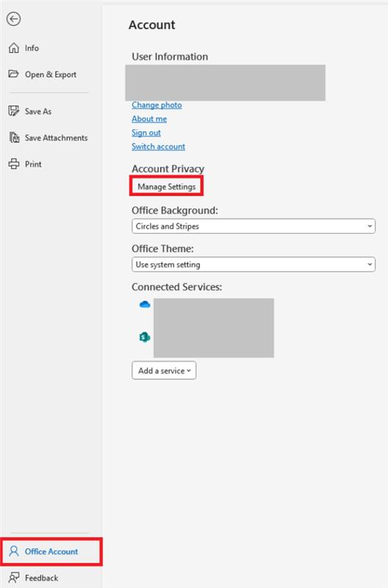388x588 pixels.
Task: Click the OneDrive cloud service icon
Action: [145, 304]
